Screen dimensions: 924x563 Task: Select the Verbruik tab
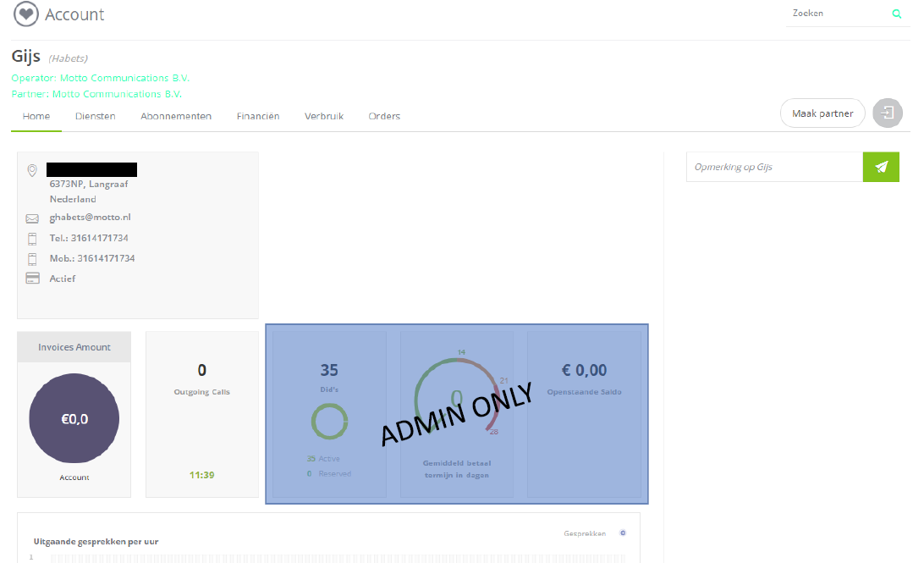pos(324,116)
